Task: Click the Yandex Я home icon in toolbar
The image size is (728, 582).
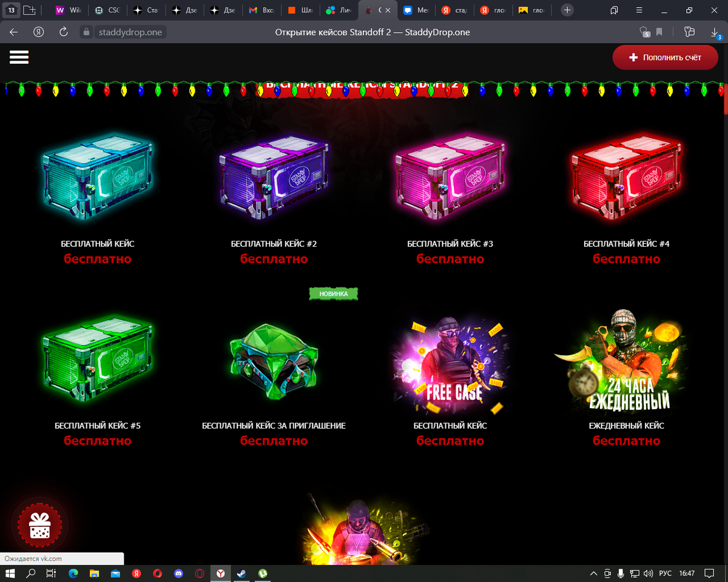Action: [x=39, y=32]
